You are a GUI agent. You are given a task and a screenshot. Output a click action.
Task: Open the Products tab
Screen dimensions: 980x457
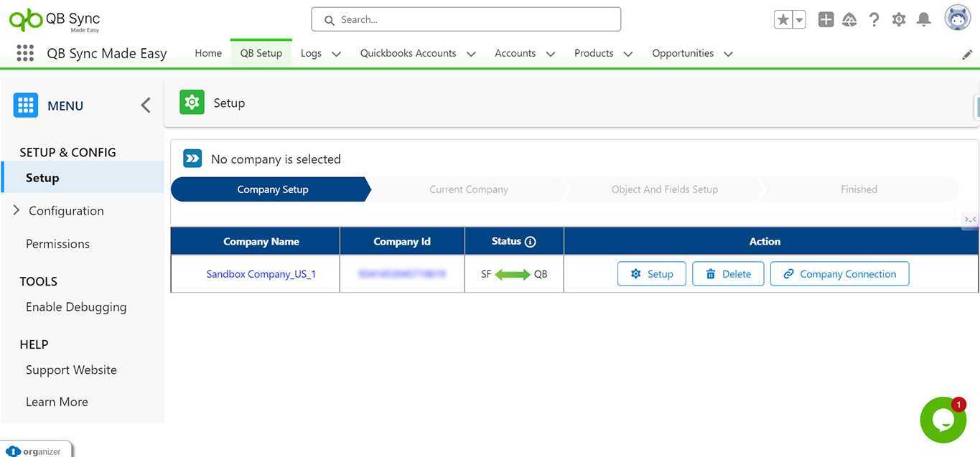click(x=594, y=53)
